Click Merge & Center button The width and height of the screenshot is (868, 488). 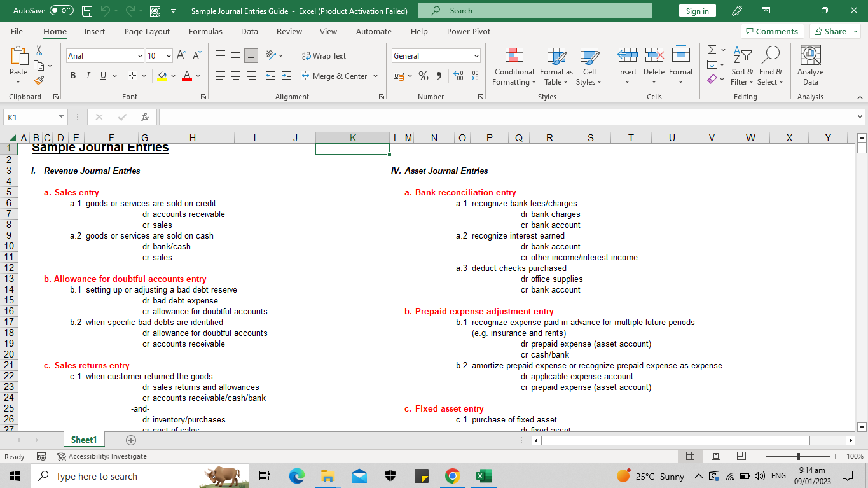point(334,76)
